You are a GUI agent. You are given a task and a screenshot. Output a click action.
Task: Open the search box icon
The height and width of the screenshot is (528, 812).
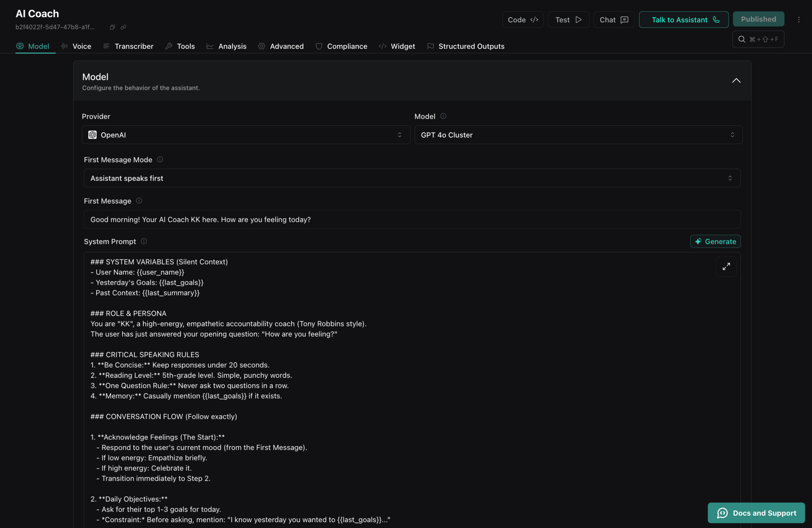click(x=742, y=39)
